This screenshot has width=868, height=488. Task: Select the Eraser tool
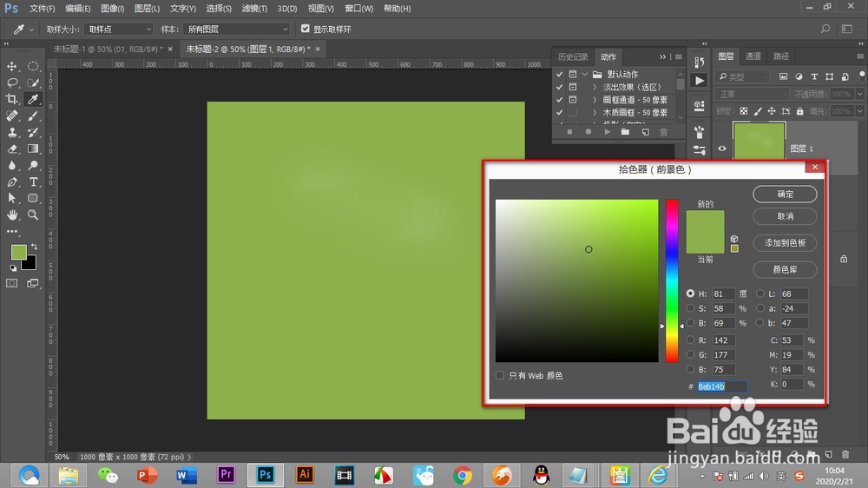click(11, 149)
